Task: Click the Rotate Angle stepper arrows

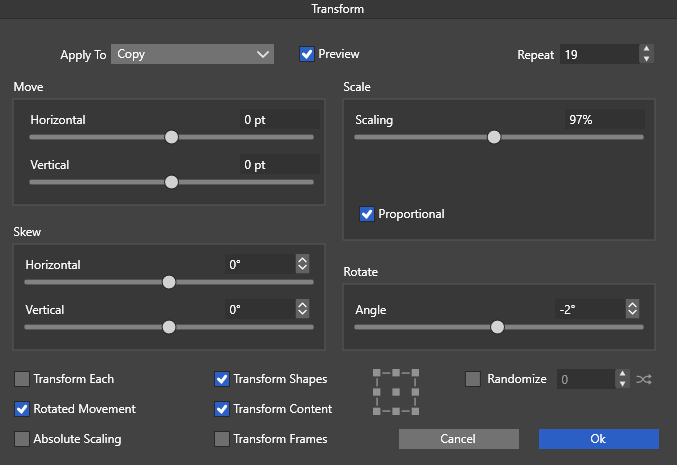Action: tap(632, 310)
